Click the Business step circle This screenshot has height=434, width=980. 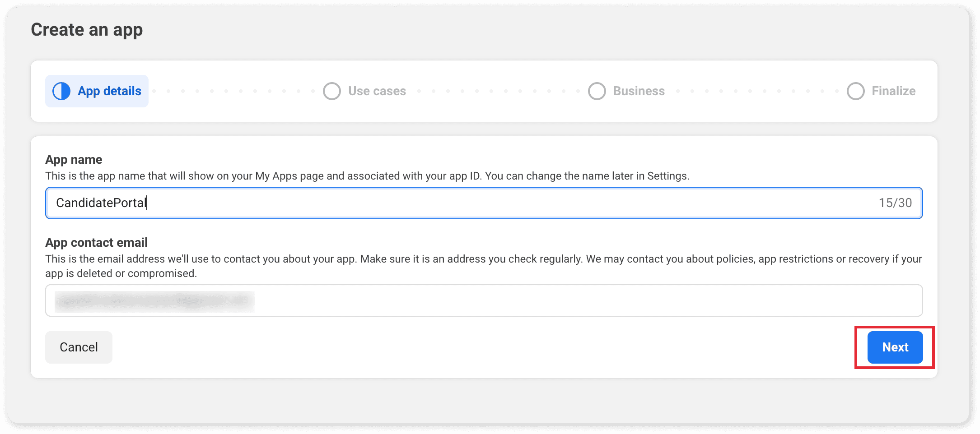point(597,91)
